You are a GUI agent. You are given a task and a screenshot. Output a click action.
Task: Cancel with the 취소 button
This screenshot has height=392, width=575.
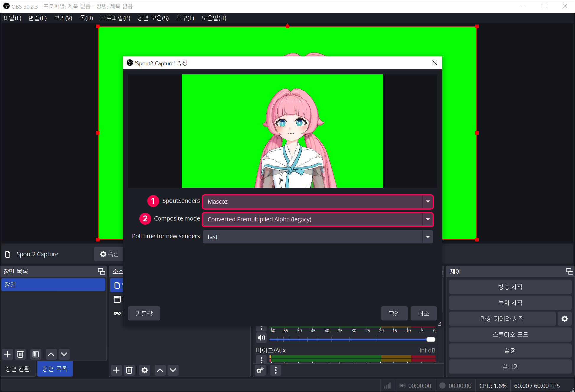(424, 313)
